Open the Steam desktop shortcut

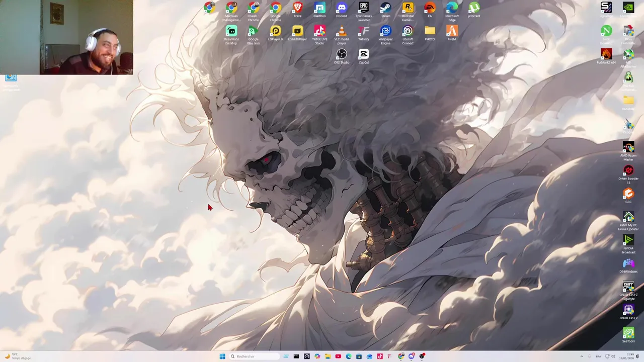(386, 10)
